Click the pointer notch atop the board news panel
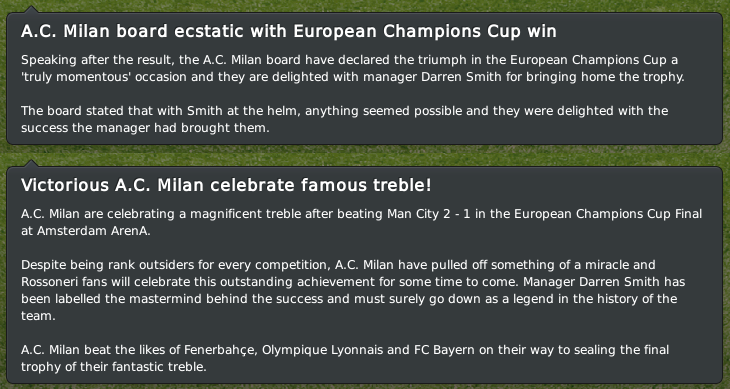The width and height of the screenshot is (730, 389). point(31,9)
